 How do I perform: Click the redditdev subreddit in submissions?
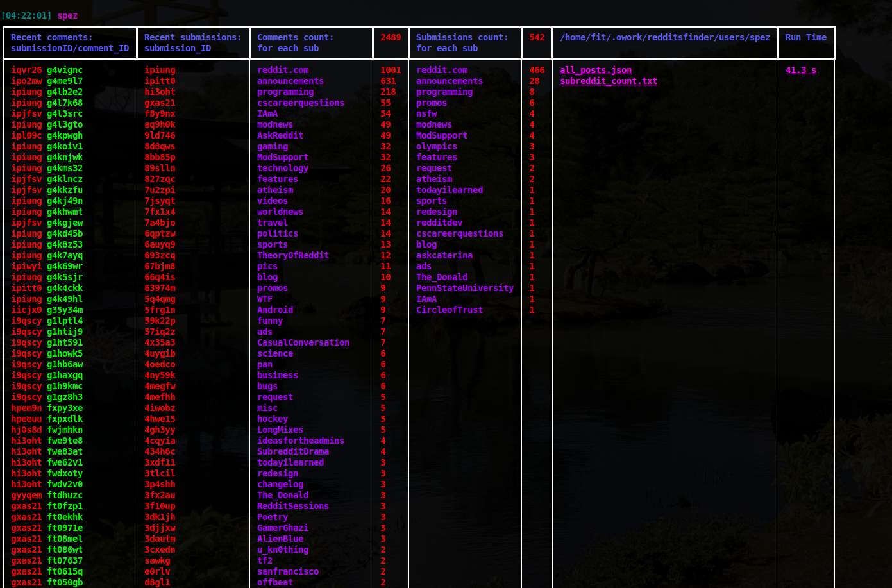point(439,223)
